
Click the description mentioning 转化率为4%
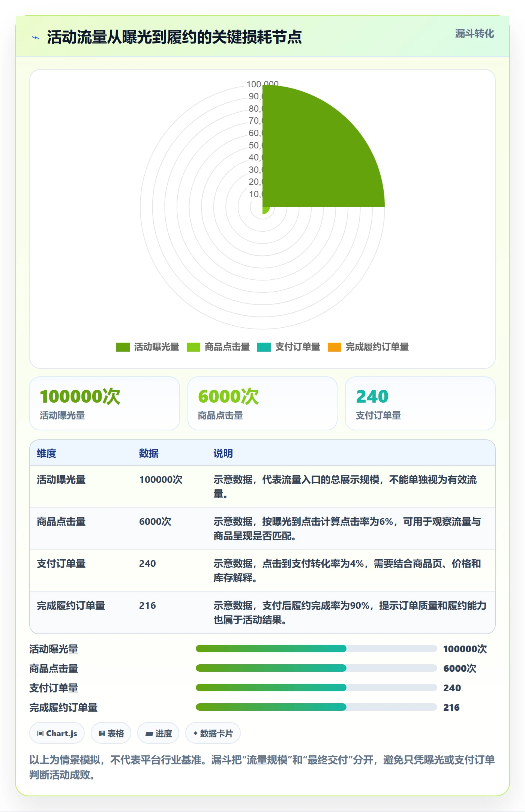tap(347, 571)
